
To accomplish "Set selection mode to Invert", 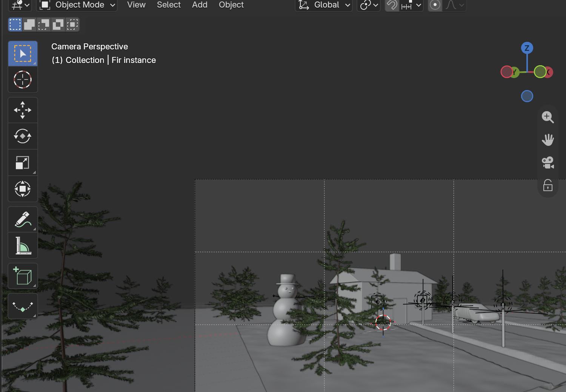I will click(x=58, y=24).
